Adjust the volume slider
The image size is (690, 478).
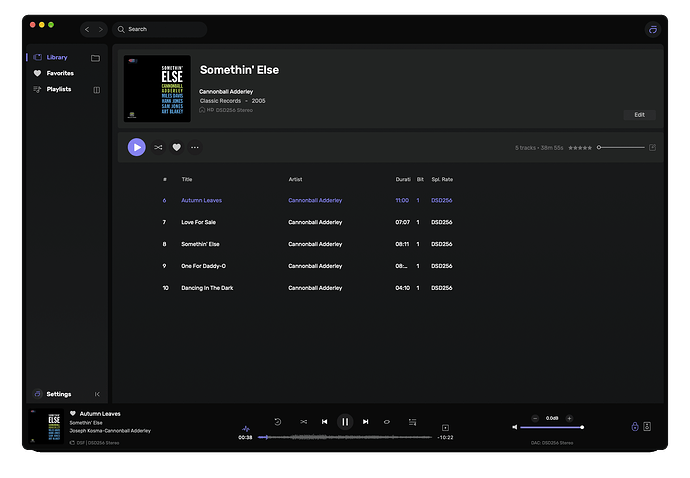552,427
